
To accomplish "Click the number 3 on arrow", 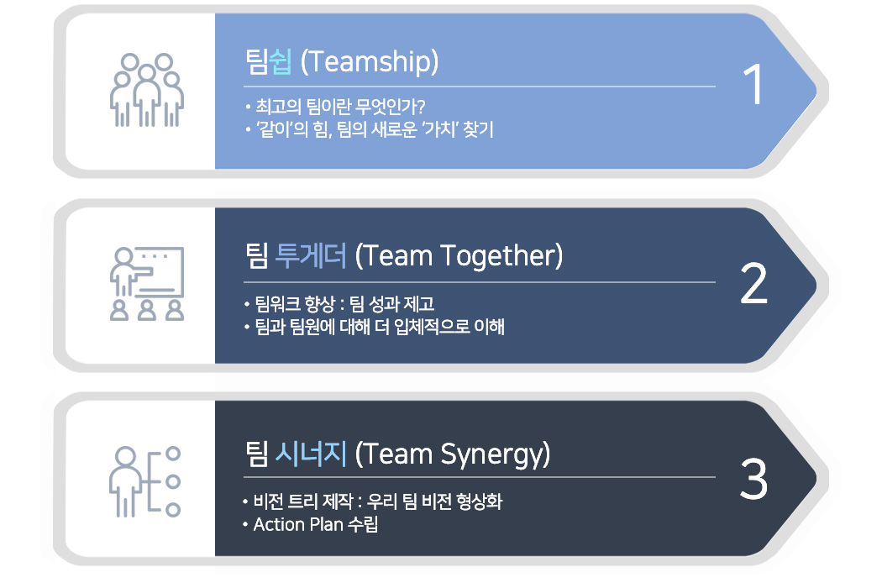I will tap(753, 478).
